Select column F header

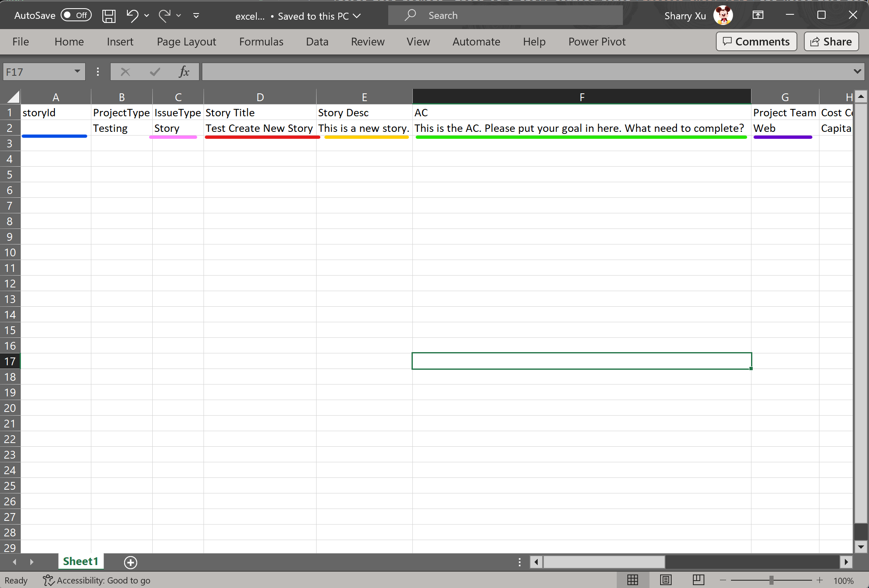(582, 97)
